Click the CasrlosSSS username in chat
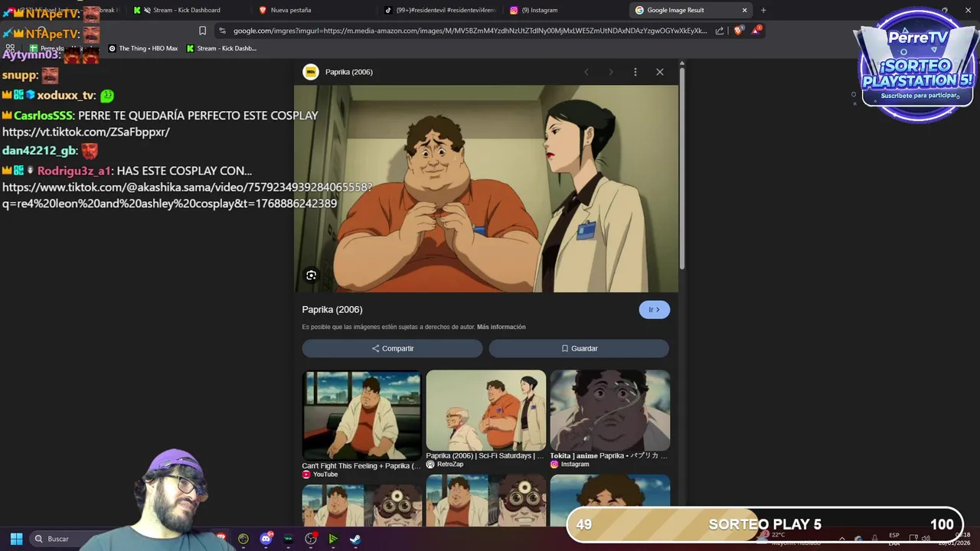This screenshot has width=980, height=551. [43, 116]
